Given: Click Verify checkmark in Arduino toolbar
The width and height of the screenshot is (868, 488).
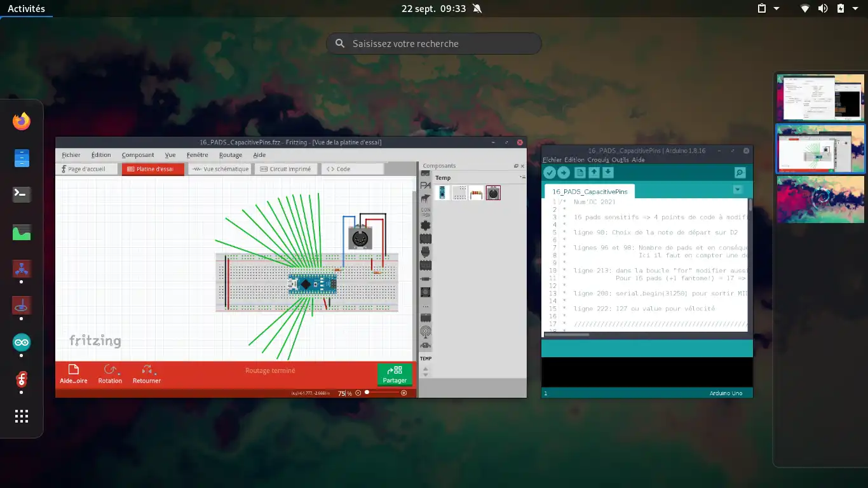Looking at the screenshot, I should 550,173.
